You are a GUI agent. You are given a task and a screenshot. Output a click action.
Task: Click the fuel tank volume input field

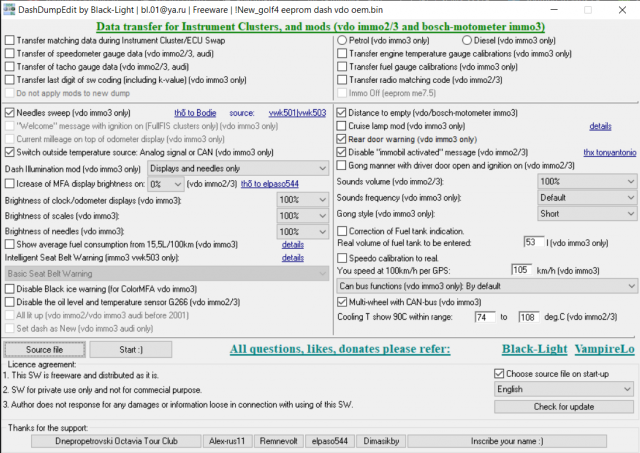(x=532, y=243)
